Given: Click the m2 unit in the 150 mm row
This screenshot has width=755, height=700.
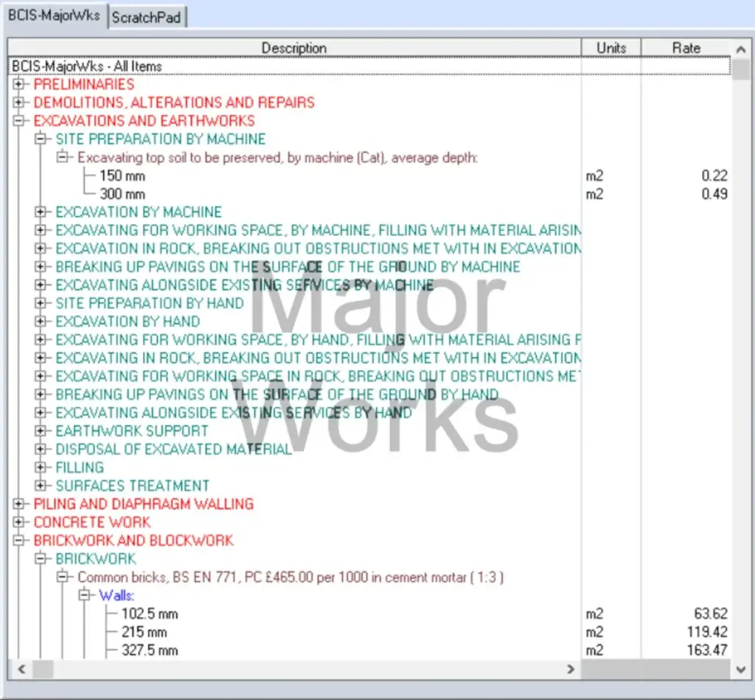Looking at the screenshot, I should pos(594,175).
